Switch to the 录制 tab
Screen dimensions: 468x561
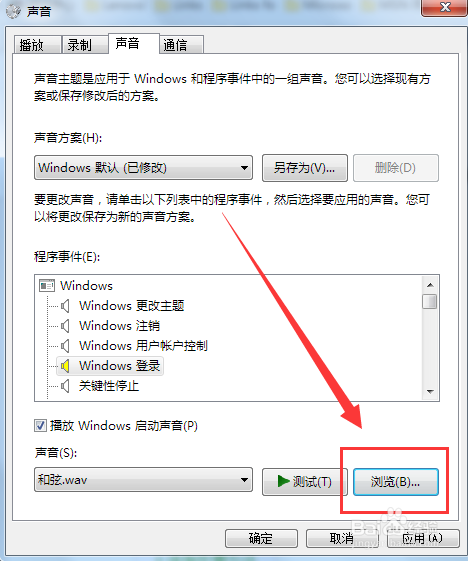click(85, 45)
